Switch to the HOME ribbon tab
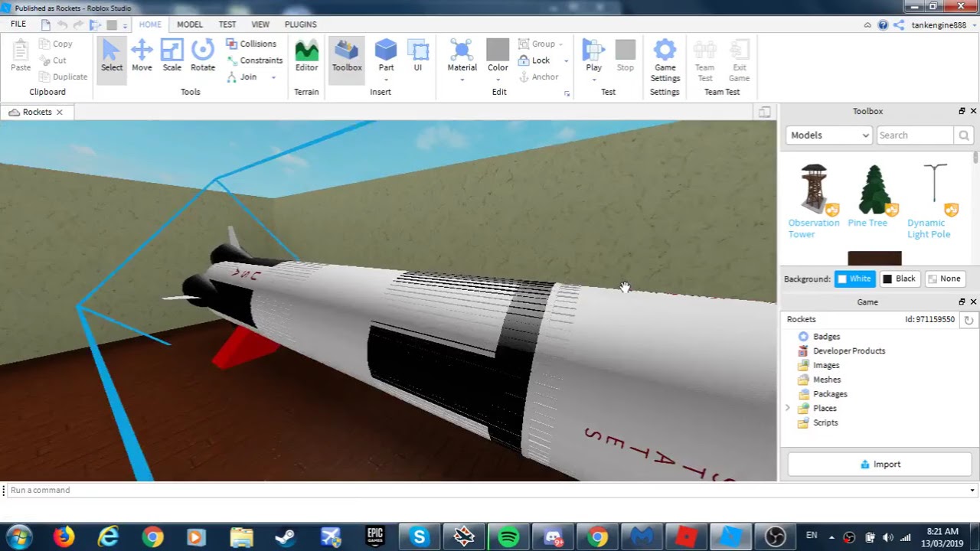 pyautogui.click(x=150, y=24)
